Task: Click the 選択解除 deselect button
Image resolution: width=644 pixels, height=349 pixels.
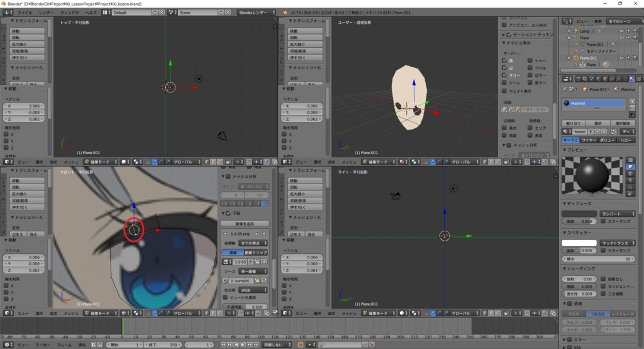Action: click(x=623, y=123)
